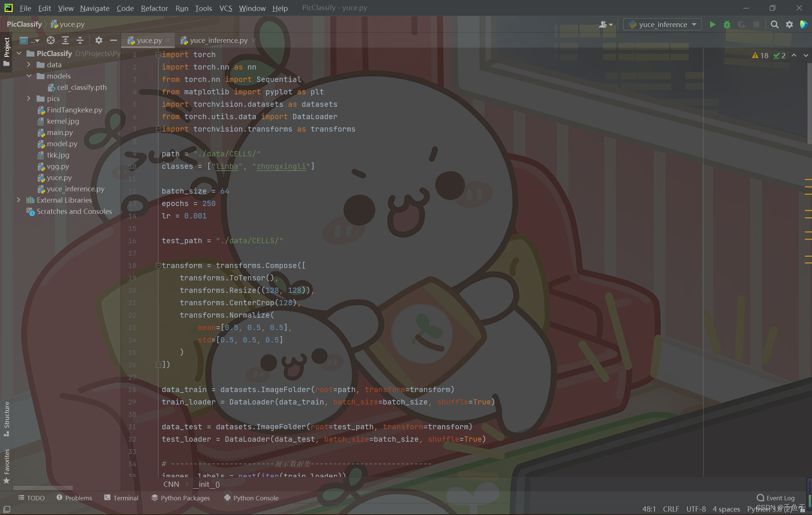Click the CRLF line separator in status bar

671,509
